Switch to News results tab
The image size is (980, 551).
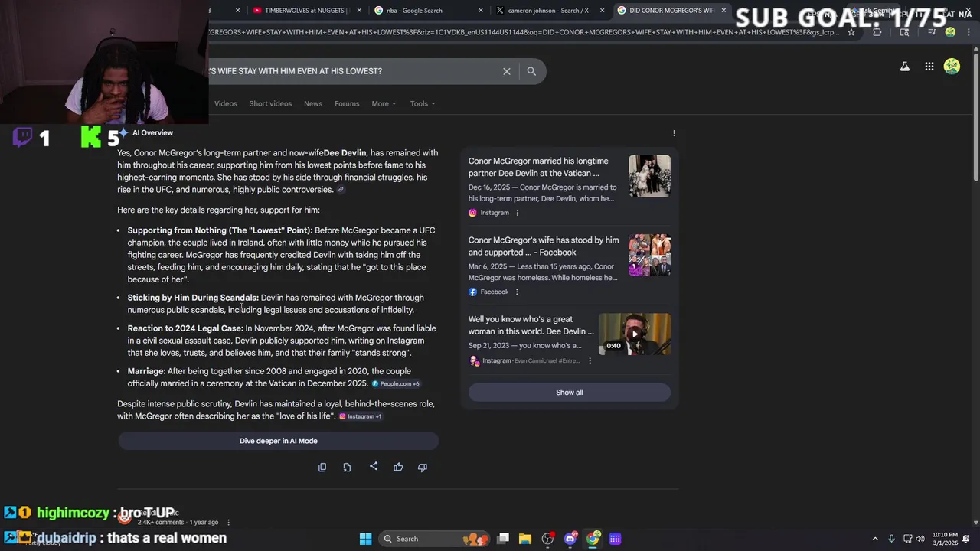click(x=313, y=103)
